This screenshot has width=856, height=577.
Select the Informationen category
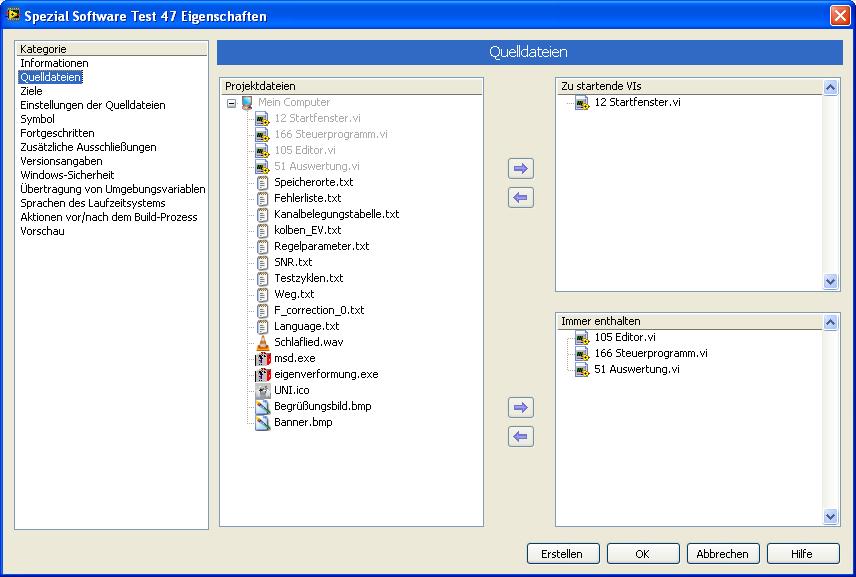pyautogui.click(x=54, y=63)
